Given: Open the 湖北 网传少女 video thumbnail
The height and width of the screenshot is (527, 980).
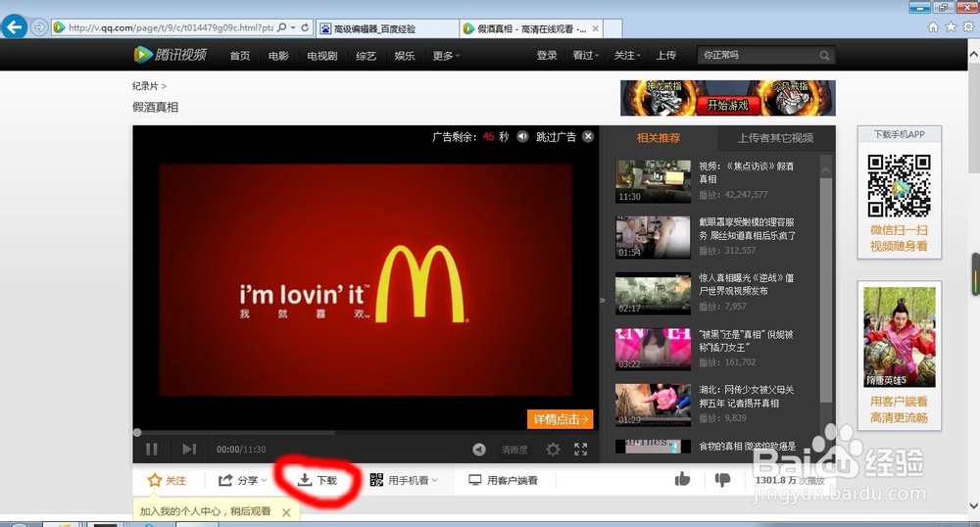Looking at the screenshot, I should pos(653,405).
